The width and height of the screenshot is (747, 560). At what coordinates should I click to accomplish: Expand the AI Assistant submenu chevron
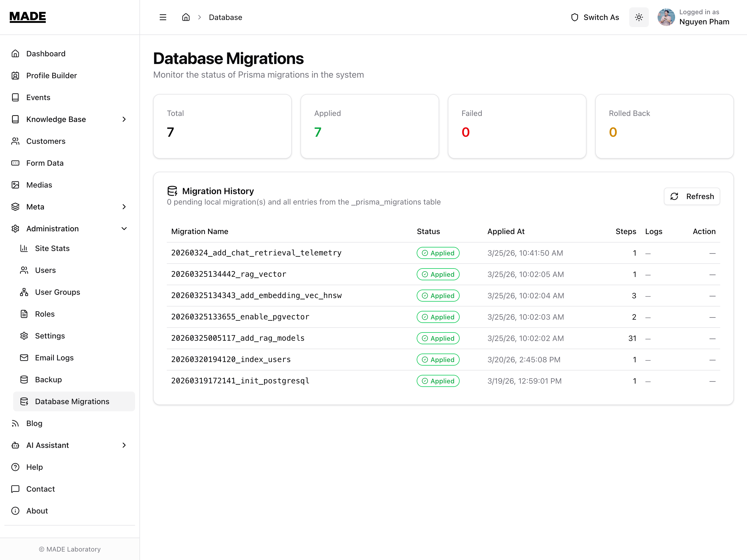pyautogui.click(x=124, y=445)
